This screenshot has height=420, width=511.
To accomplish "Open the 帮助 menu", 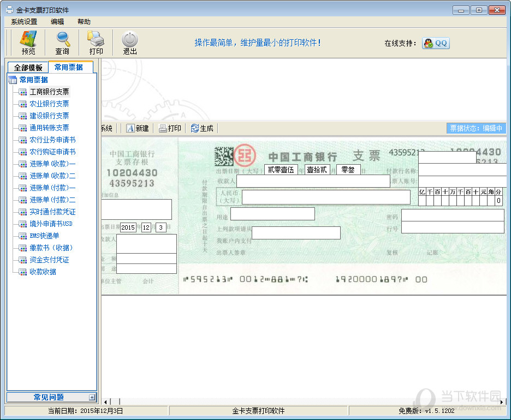I will coord(84,22).
